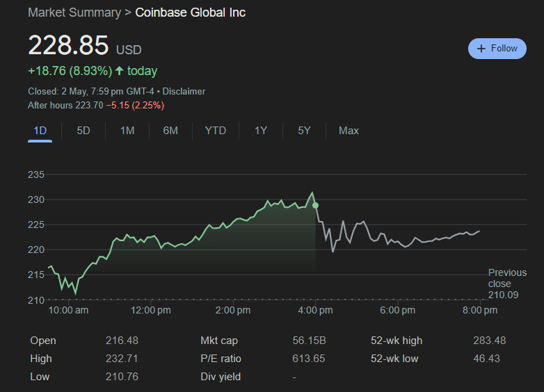Click the 6:00 pm axis label
The width and height of the screenshot is (544, 392).
coord(398,310)
